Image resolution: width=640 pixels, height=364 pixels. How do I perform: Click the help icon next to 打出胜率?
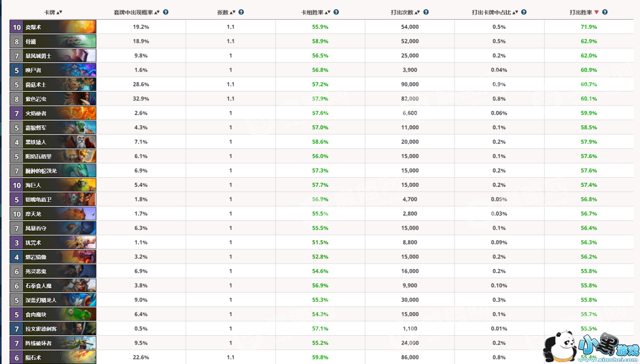(605, 12)
